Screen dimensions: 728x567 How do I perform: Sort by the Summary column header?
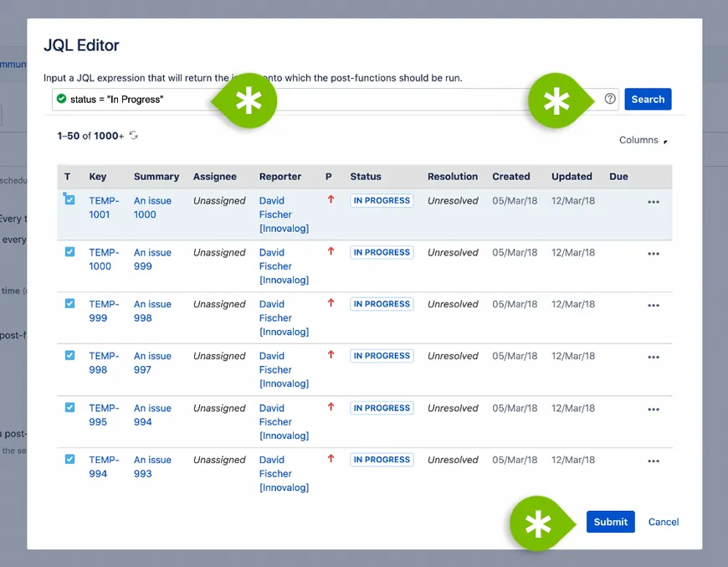click(156, 176)
